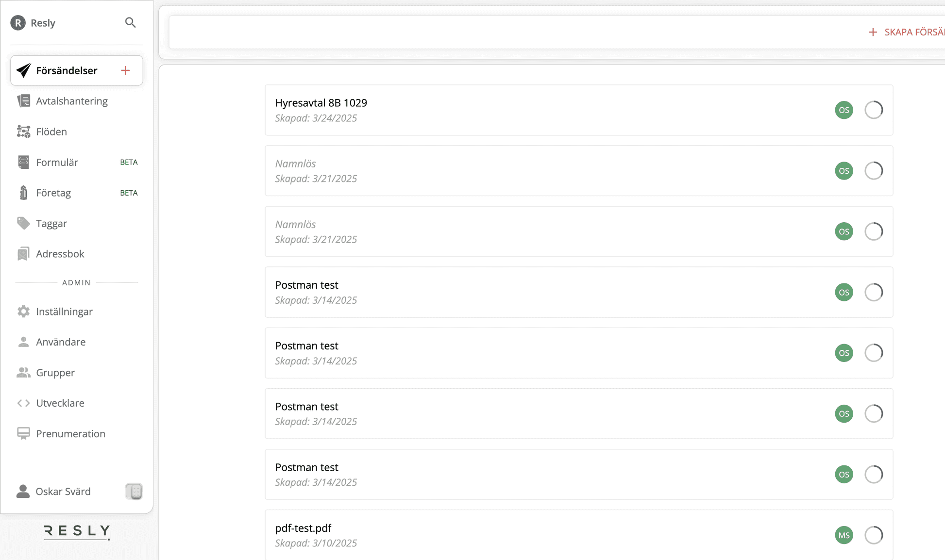Open Taggar from the sidebar

51,223
